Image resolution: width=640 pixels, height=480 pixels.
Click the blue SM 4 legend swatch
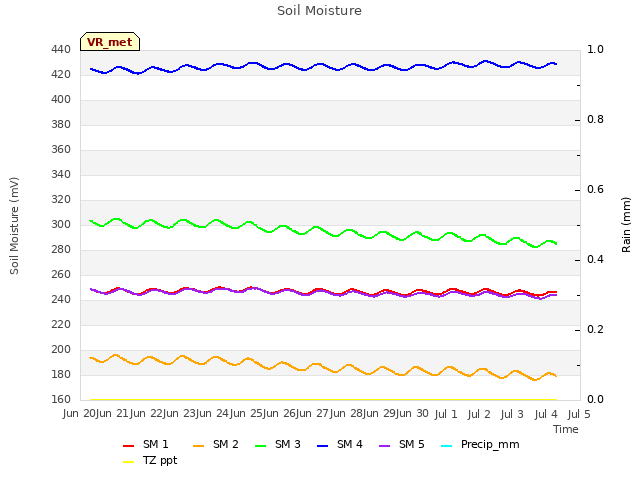coord(322,446)
